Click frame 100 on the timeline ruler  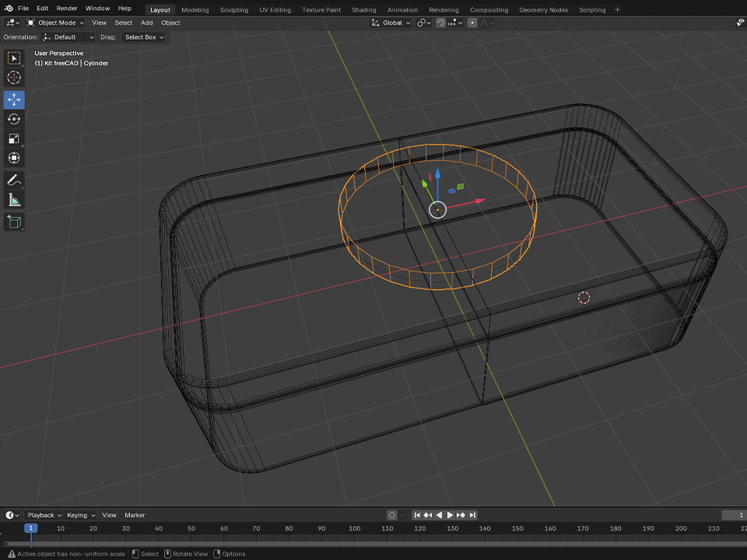pyautogui.click(x=354, y=529)
